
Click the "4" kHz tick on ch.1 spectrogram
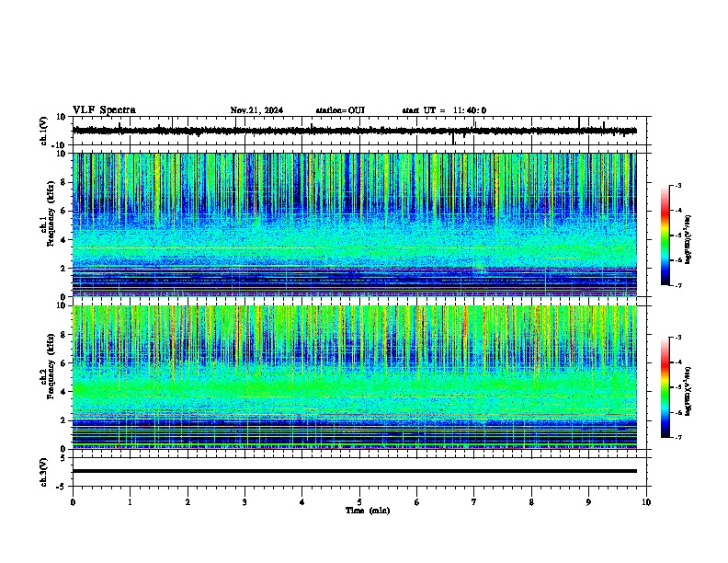point(63,240)
